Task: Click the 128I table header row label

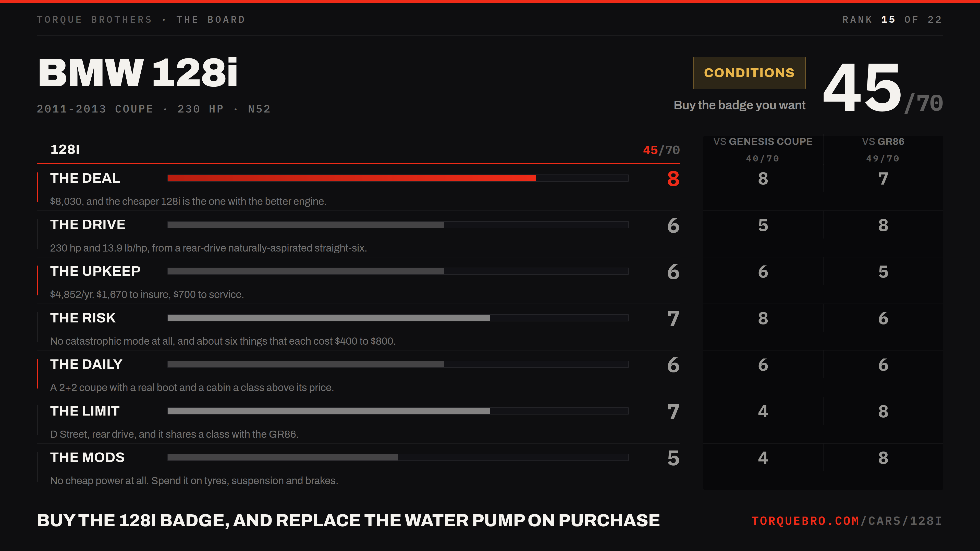Action: [x=65, y=149]
